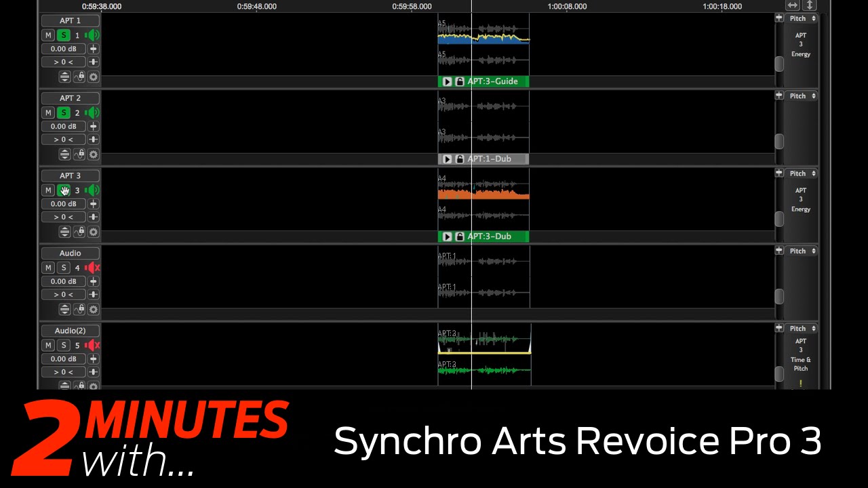Open the APT 2 track settings gear
The width and height of the screenshot is (868, 488).
tap(94, 155)
